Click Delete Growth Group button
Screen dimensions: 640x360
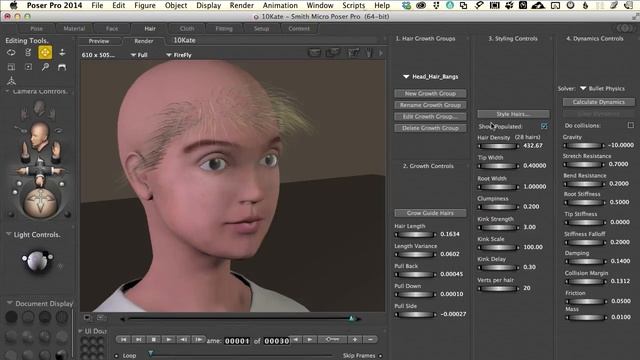point(430,128)
